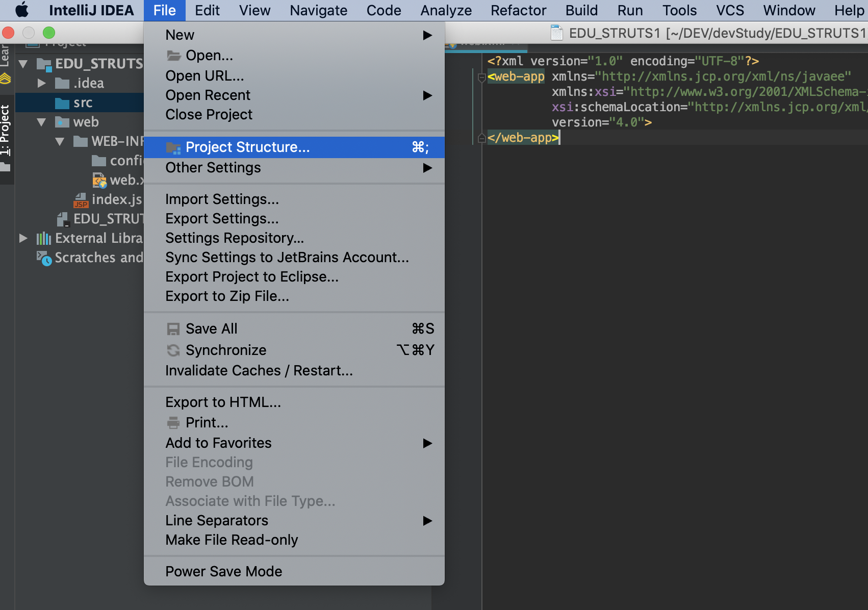The height and width of the screenshot is (610, 868).
Task: Open the Code menu
Action: [x=384, y=10]
